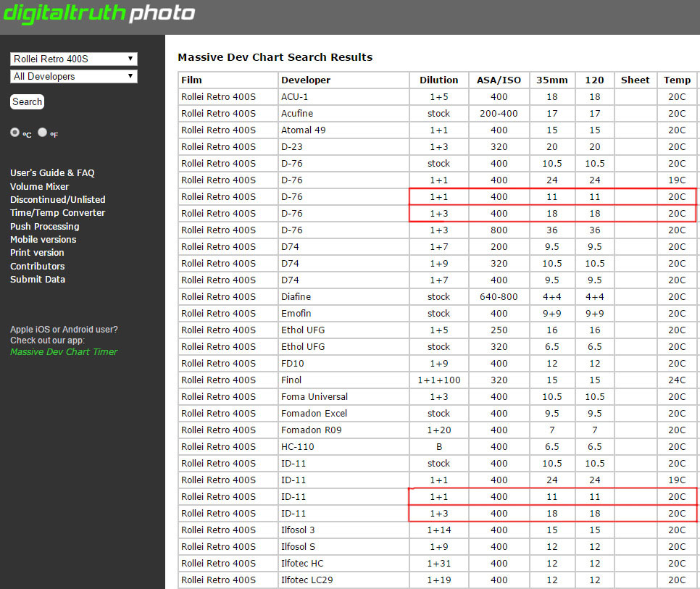Click the Developer column header
Screen dimensions: 700x589
306,80
